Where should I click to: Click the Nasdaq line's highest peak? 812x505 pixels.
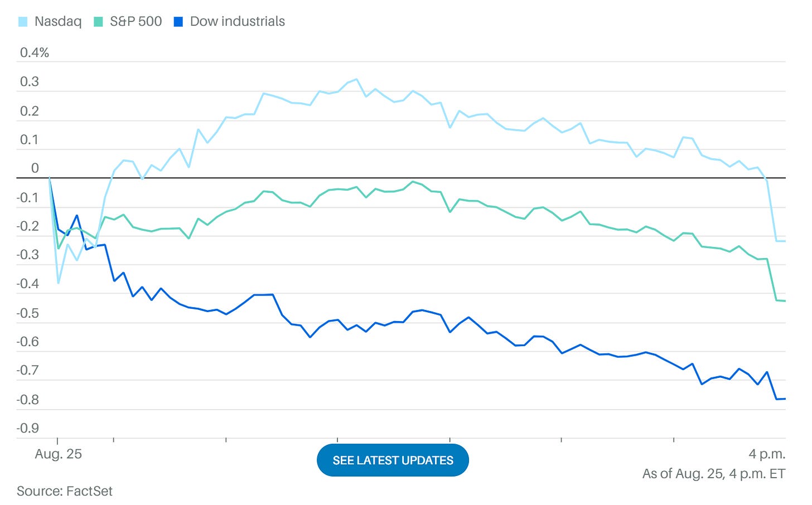(356, 79)
